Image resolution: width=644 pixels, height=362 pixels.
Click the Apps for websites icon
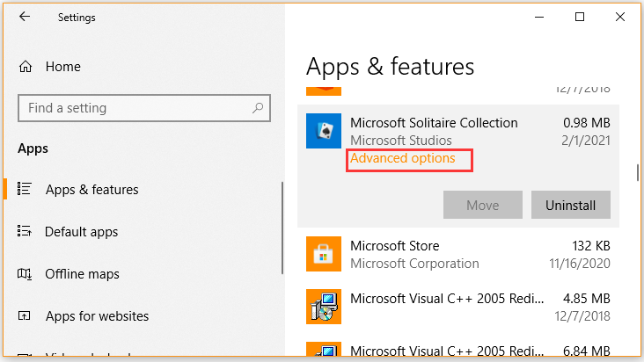(25, 315)
